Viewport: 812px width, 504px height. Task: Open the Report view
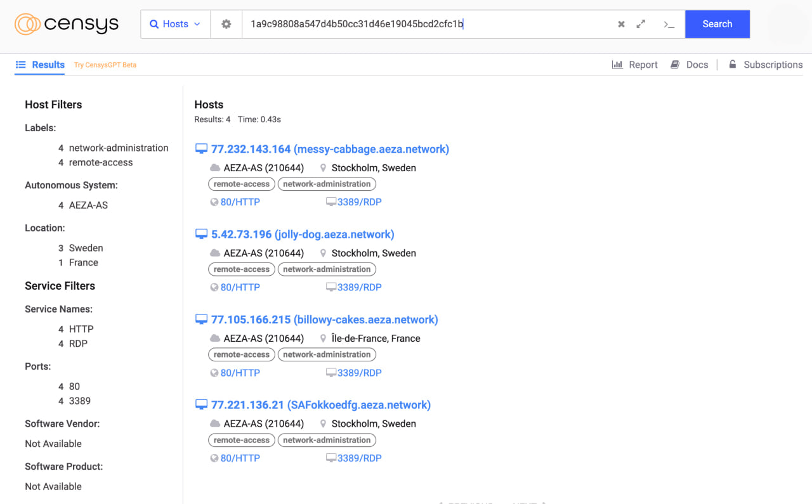point(634,65)
